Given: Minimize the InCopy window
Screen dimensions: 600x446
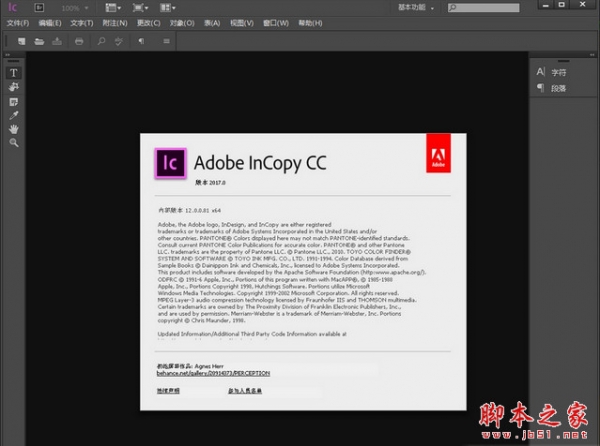Looking at the screenshot, I should pyautogui.click(x=546, y=5).
